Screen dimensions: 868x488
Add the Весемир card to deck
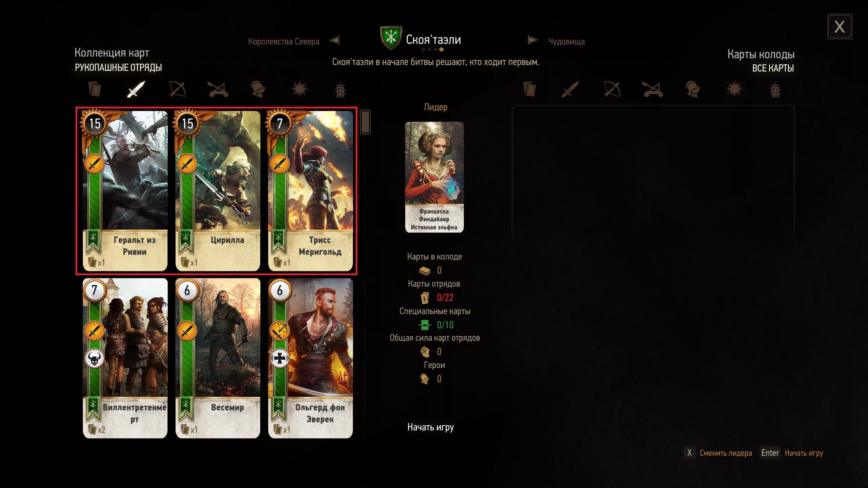[x=218, y=358]
